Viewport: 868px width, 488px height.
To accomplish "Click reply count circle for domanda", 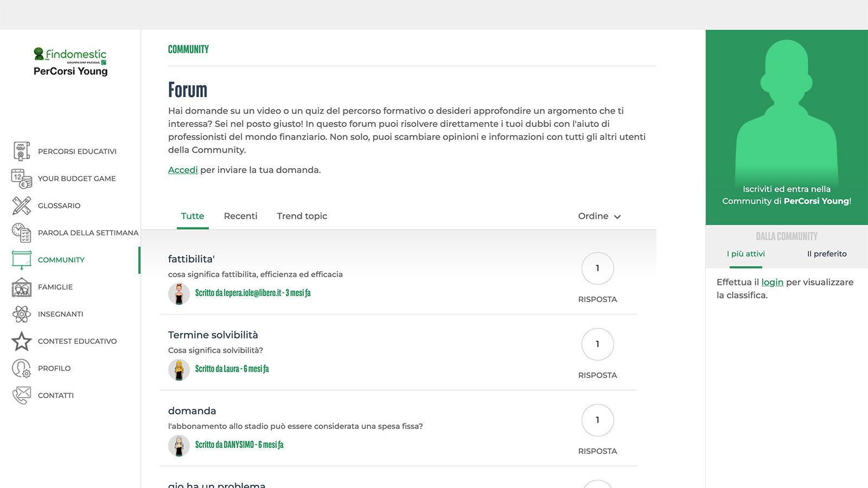I will coord(597,420).
